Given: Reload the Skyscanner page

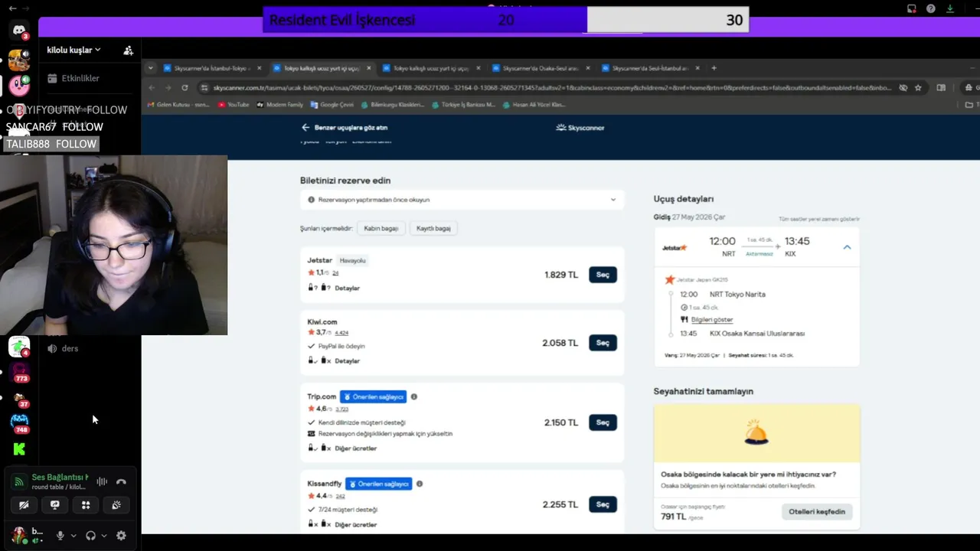Looking at the screenshot, I should point(185,88).
